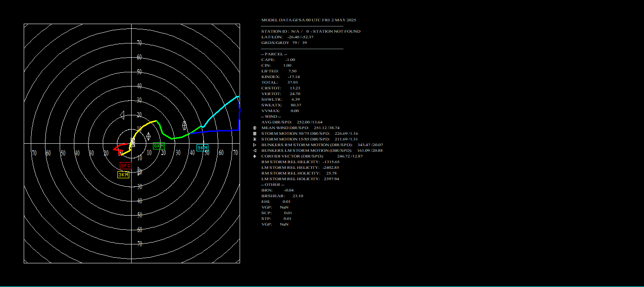Viewport: 644px width, 287px height.
Task: Click the 'CRSTOT: 13.23' row
Action: click(x=281, y=88)
